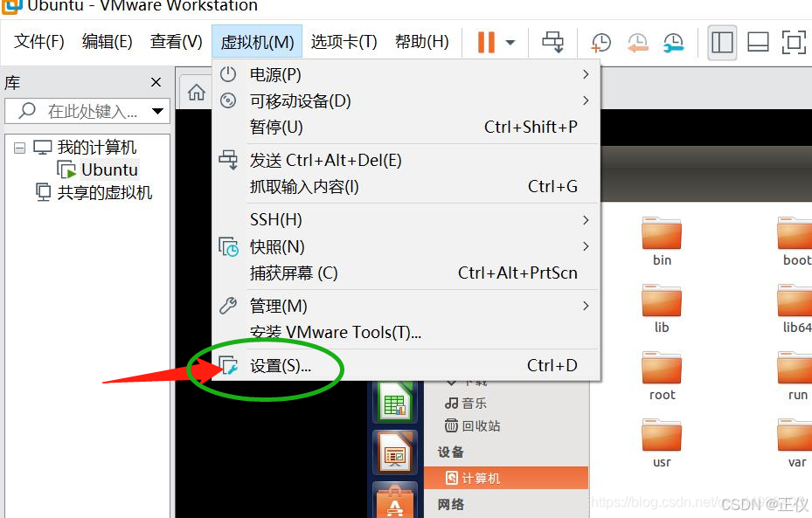812x518 pixels.
Task: Choose 捕获屏幕 (C) menu entry
Action: (x=406, y=273)
